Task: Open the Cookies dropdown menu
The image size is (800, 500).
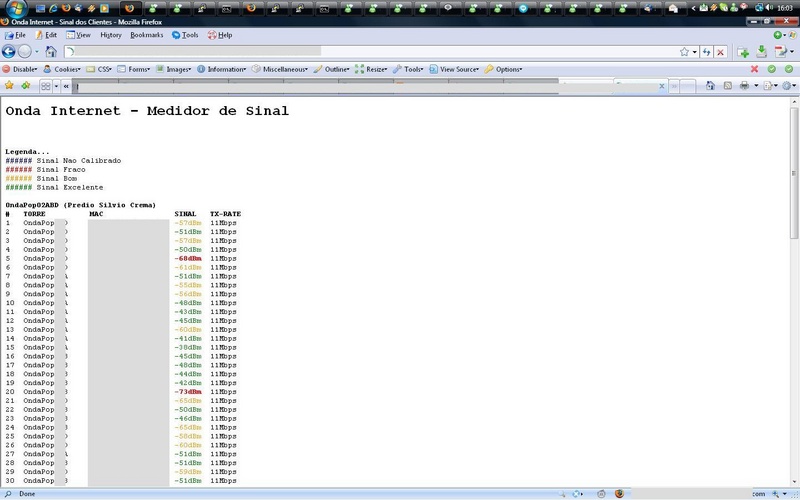Action: click(62, 69)
